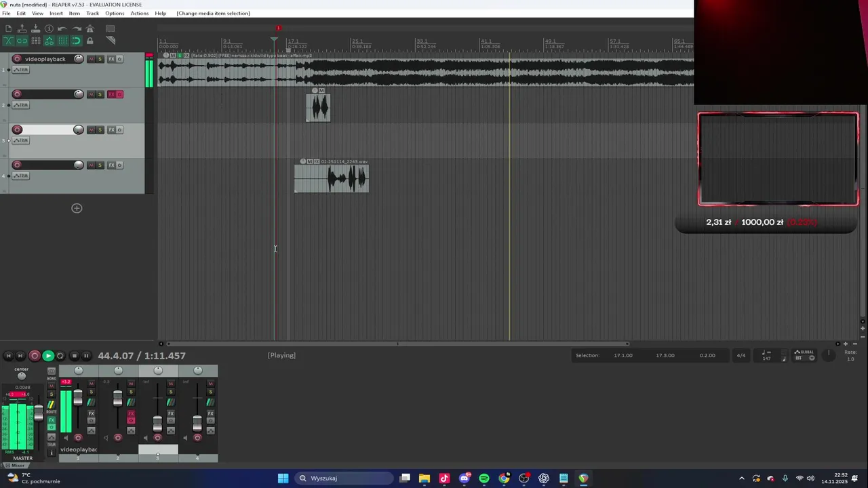
Task: Record-arm the videoplayback track in track panel
Action: pos(17,59)
